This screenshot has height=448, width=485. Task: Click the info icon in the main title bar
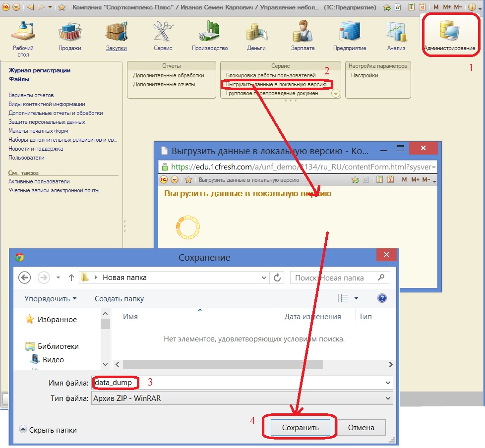(472, 7)
